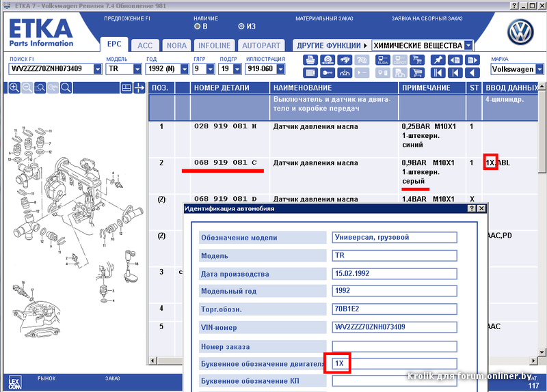This screenshot has height=392, width=547.
Task: Click the МАТЕРИАЛЬНЫЙ ЗАКАЗ header link
Action: point(324,18)
